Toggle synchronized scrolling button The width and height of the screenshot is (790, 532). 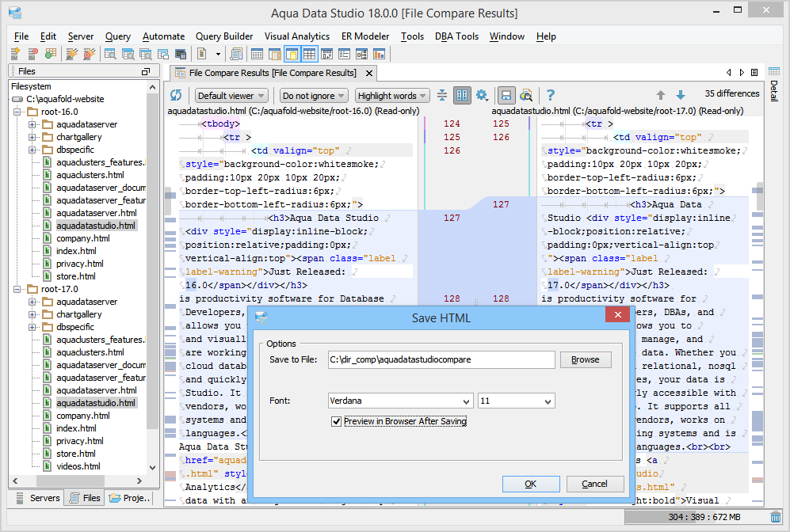[x=462, y=95]
